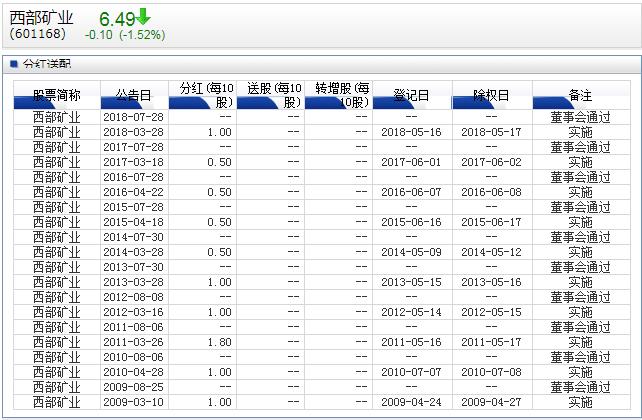Select announcement date 2017-03-18

[133, 163]
